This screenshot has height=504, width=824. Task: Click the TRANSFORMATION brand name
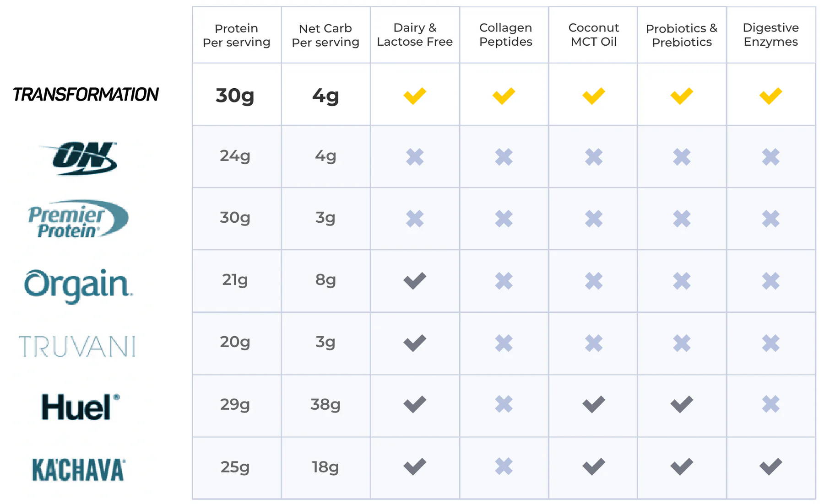coord(86,95)
